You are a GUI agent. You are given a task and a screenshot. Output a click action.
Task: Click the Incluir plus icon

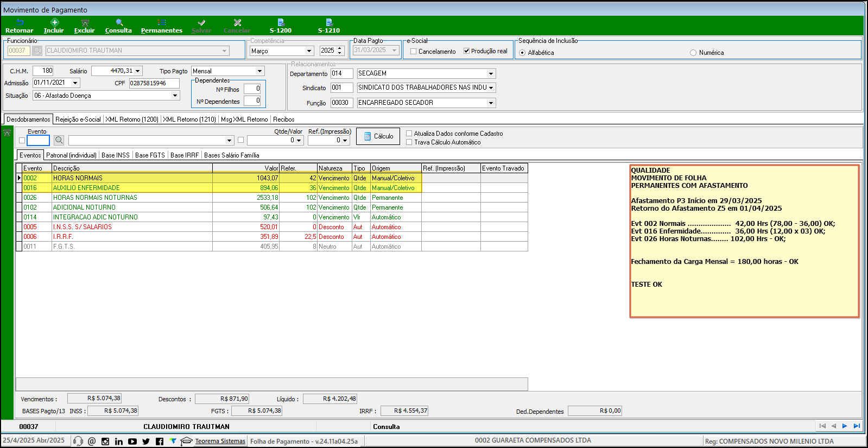pyautogui.click(x=54, y=22)
